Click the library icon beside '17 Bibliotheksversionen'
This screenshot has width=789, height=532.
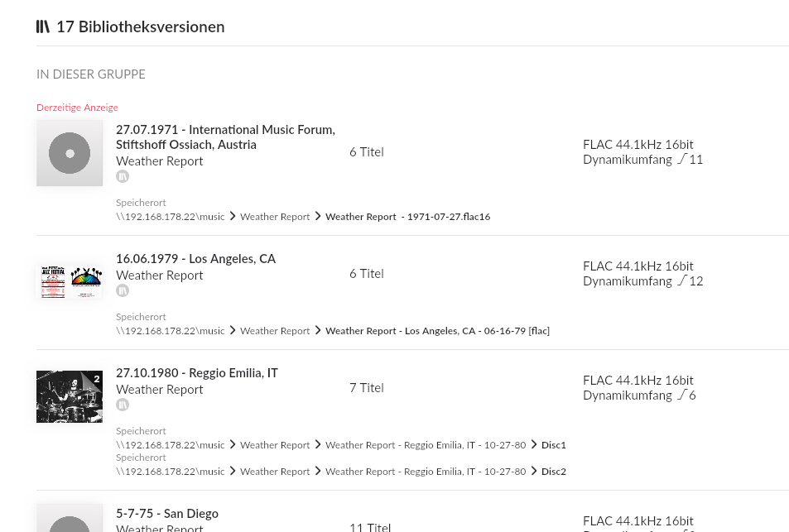pyautogui.click(x=43, y=26)
